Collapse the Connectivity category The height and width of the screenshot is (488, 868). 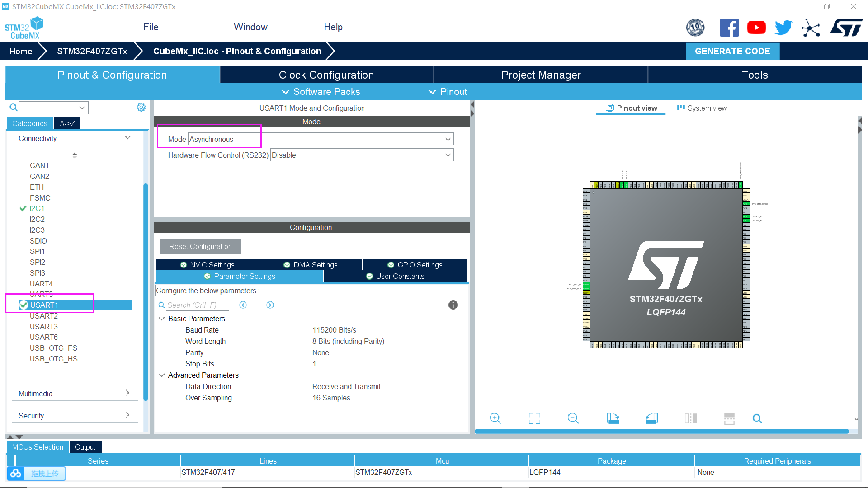tap(128, 137)
